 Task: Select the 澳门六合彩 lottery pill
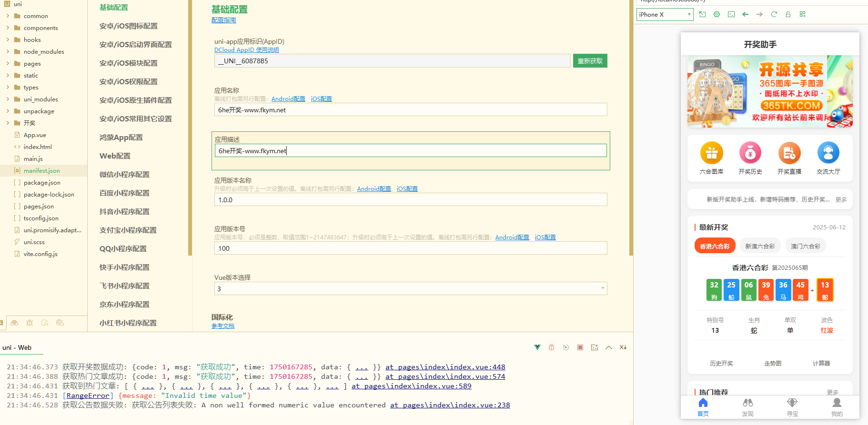tap(805, 246)
